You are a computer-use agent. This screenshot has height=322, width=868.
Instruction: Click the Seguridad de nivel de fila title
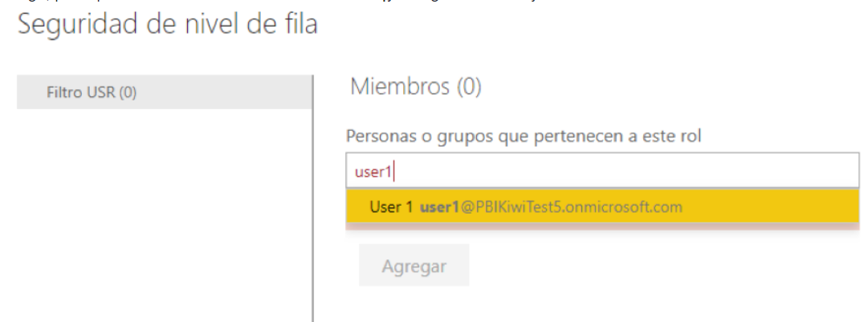click(168, 24)
